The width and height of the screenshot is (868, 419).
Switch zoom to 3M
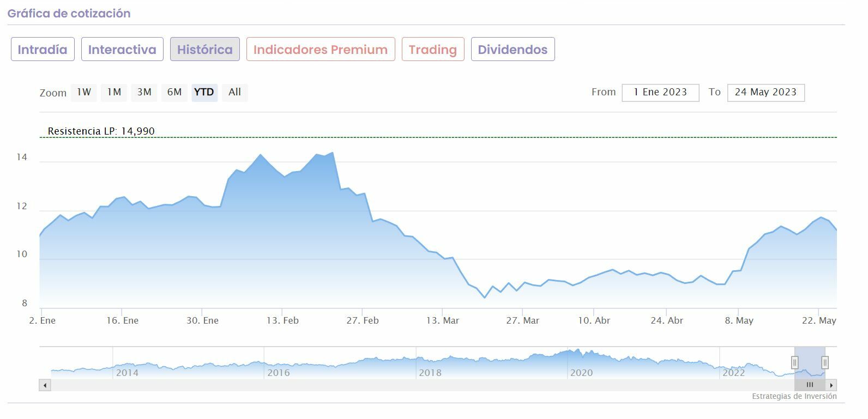tap(144, 92)
